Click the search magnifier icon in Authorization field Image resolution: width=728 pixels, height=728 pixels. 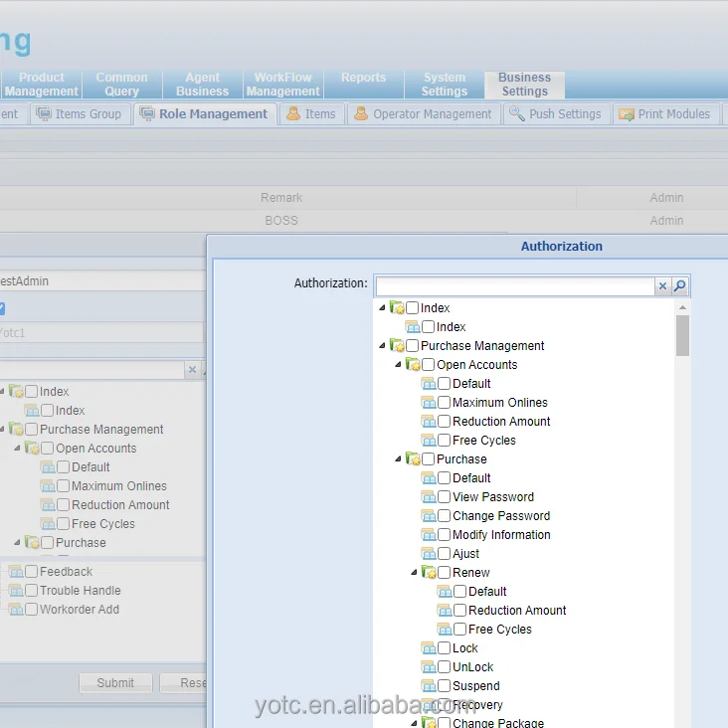[680, 286]
